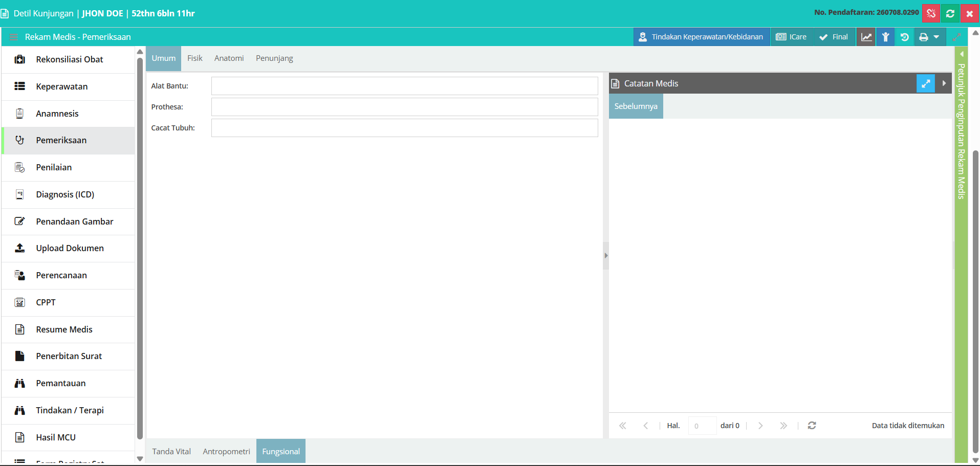Screen dimensions: 980x466
Task: Open Diagnosis (ICD) section
Action: (69, 194)
